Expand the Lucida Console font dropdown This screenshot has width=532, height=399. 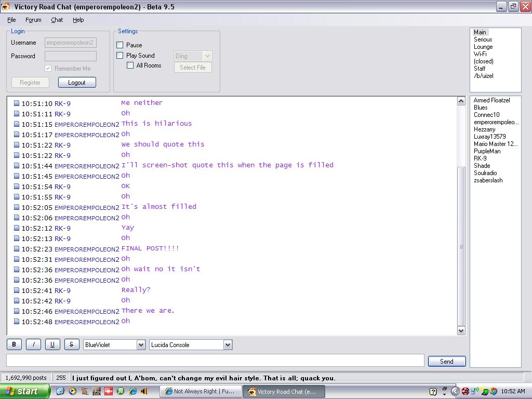coord(228,345)
